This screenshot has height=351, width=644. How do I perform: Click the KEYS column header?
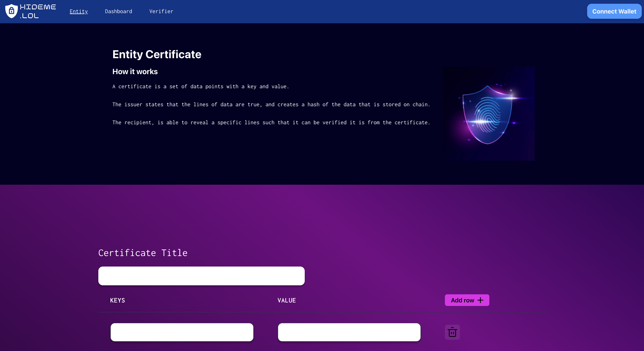[x=117, y=301]
